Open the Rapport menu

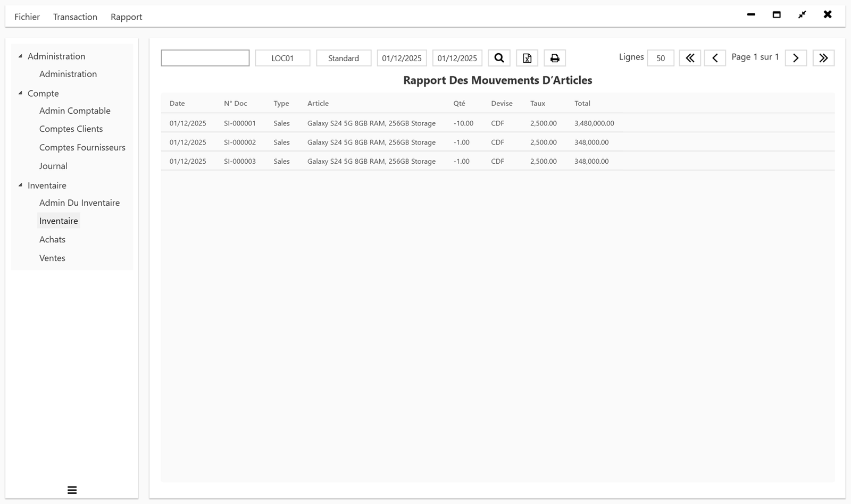[x=126, y=16]
